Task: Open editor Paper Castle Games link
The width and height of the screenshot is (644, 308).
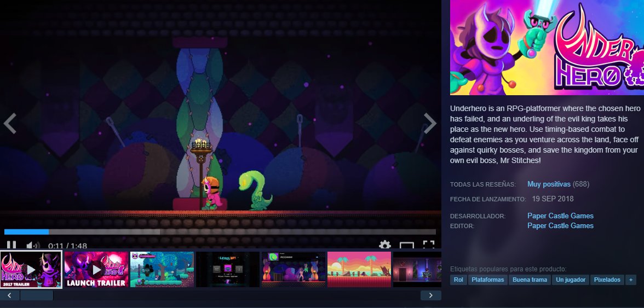Action: click(560, 225)
